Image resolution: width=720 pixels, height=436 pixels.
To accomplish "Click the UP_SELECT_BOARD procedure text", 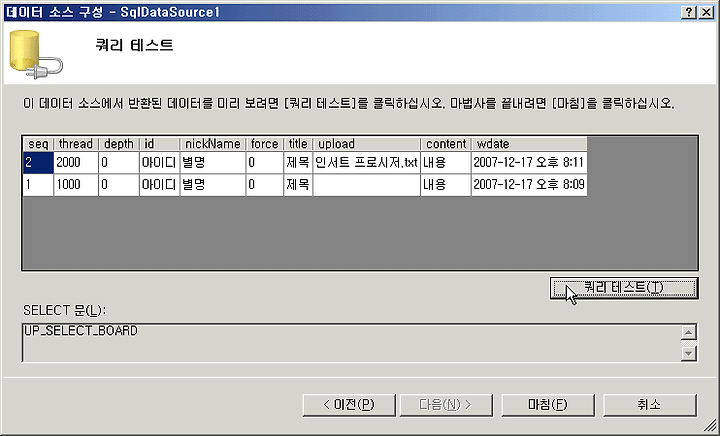I will click(x=81, y=331).
